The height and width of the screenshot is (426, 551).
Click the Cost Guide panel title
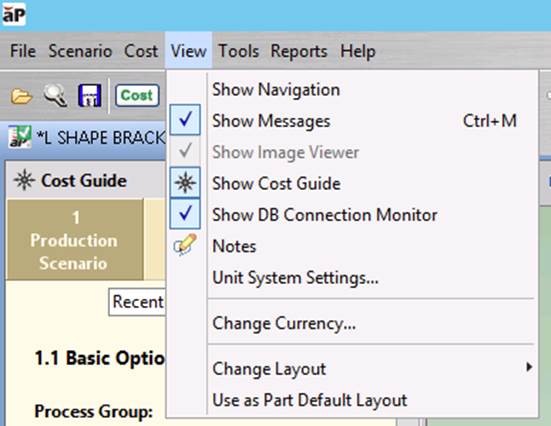[x=84, y=180]
